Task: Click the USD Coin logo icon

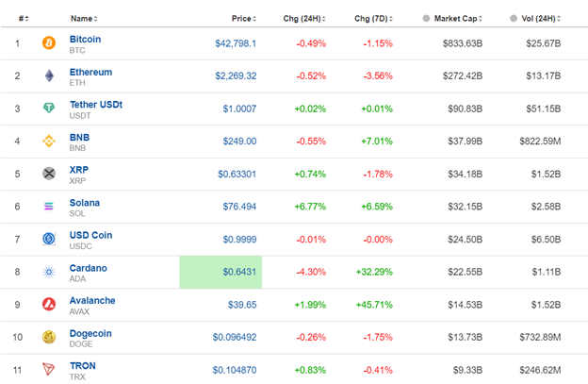Action: (x=49, y=239)
